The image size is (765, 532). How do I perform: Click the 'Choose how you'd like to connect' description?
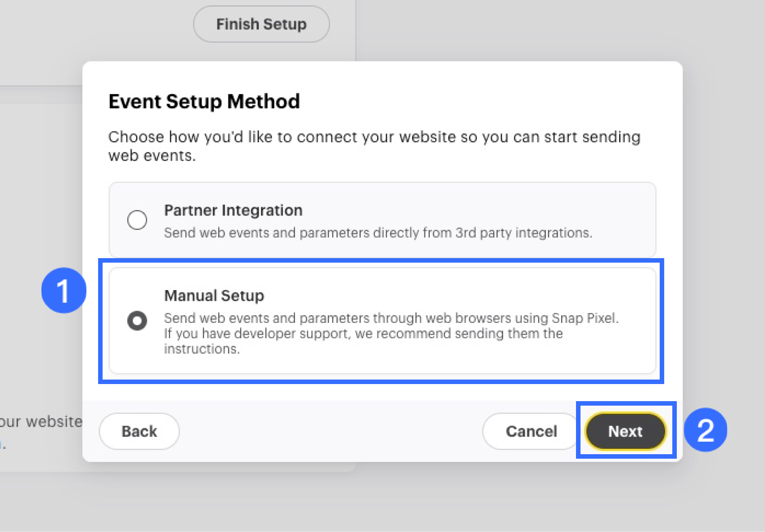[374, 137]
